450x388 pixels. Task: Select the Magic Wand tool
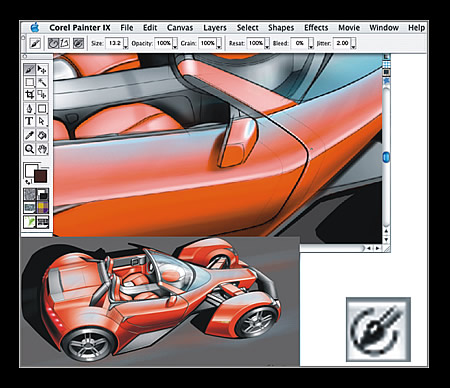(42, 82)
